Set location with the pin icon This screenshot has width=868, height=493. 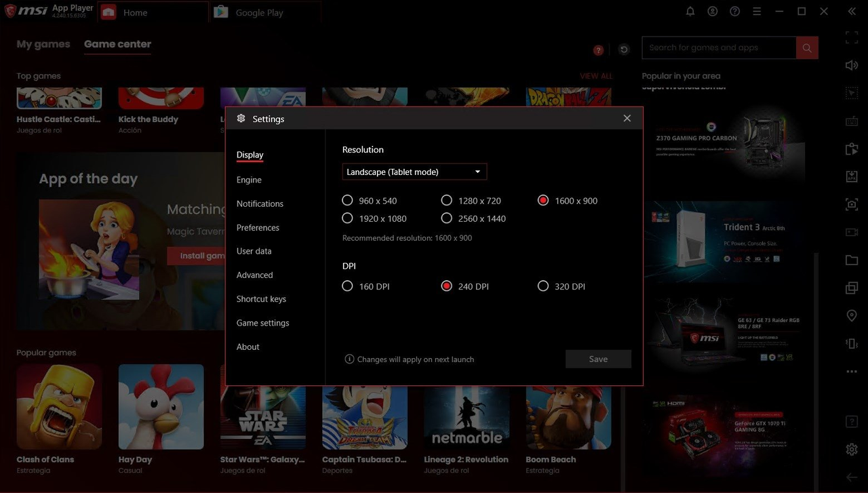tap(852, 316)
